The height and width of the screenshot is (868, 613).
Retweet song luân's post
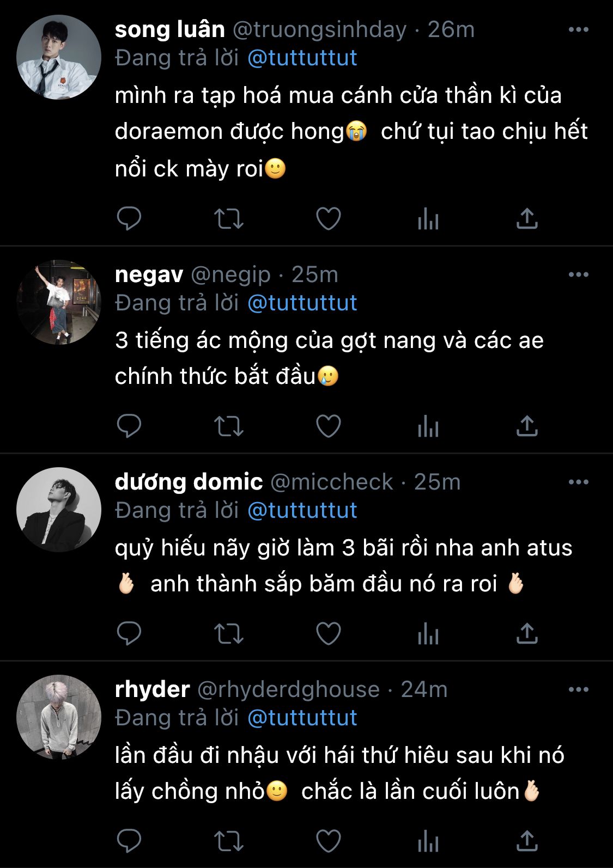pyautogui.click(x=228, y=219)
